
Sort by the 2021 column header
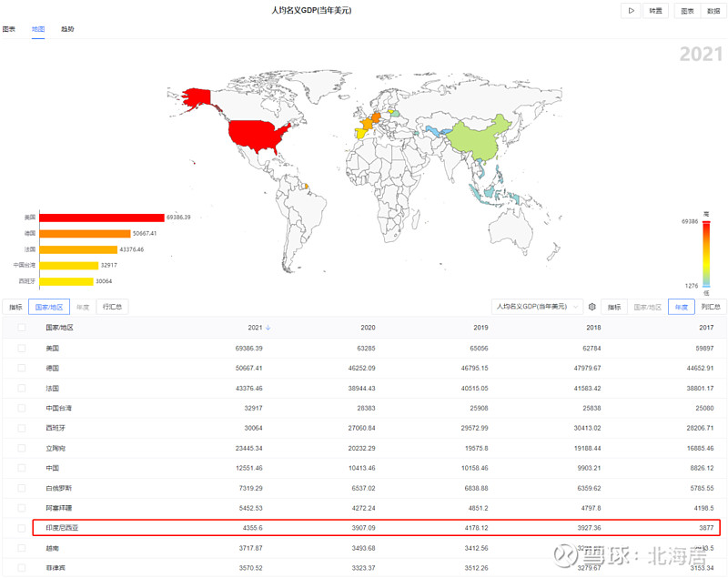(x=255, y=328)
